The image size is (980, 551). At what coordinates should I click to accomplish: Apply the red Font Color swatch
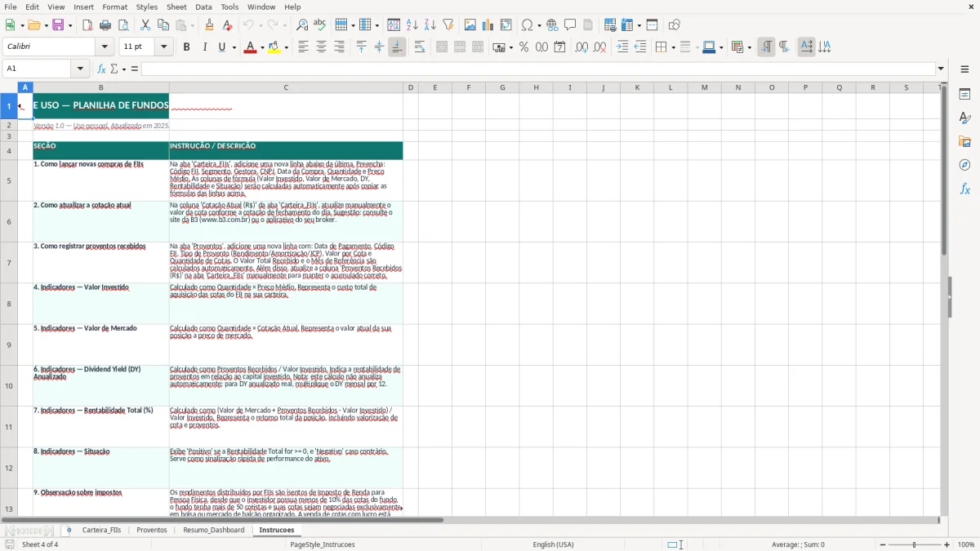pyautogui.click(x=249, y=47)
